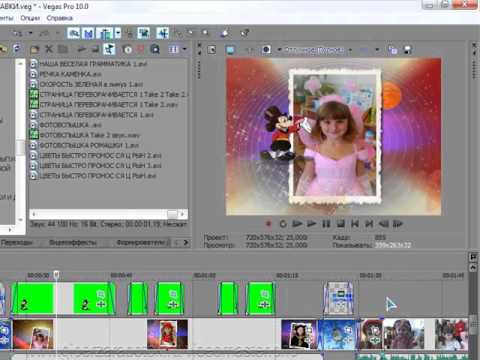The width and height of the screenshot is (480, 360).
Task: Click the Undo toolbar icon
Action: point(17,33)
